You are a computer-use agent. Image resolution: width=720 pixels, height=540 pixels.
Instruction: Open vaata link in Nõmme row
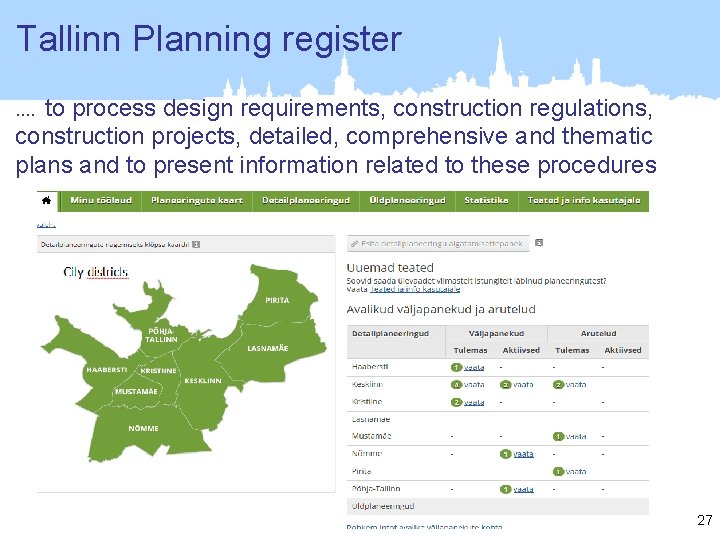523,454
